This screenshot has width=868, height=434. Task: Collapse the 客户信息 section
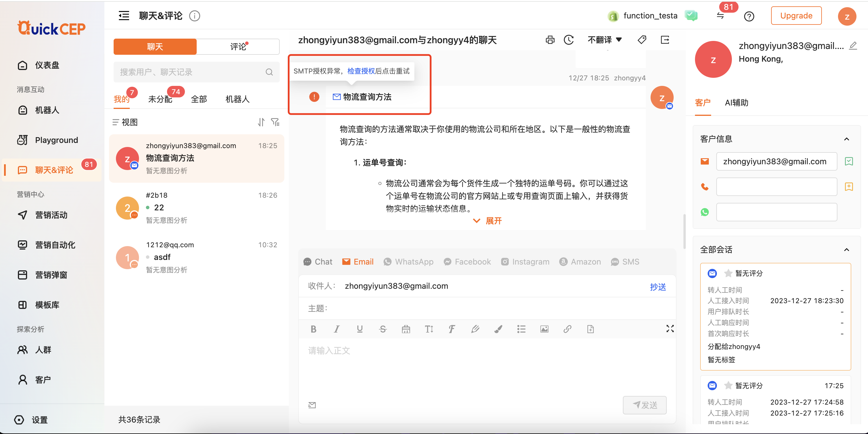point(846,139)
